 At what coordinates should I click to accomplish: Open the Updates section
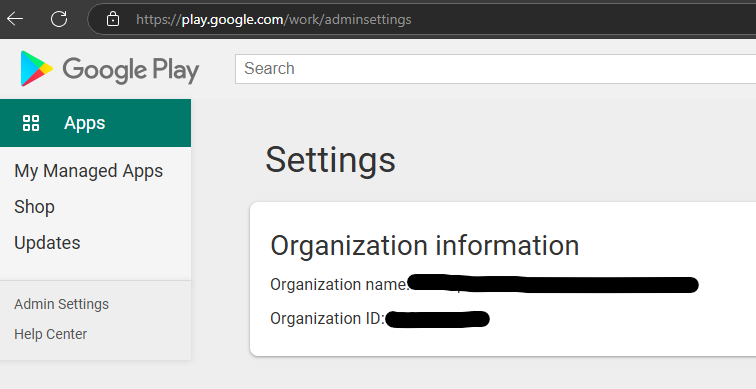tap(47, 242)
